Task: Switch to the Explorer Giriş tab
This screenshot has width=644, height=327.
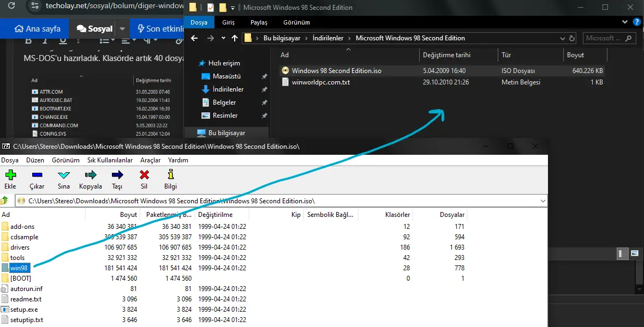Action: tap(228, 22)
